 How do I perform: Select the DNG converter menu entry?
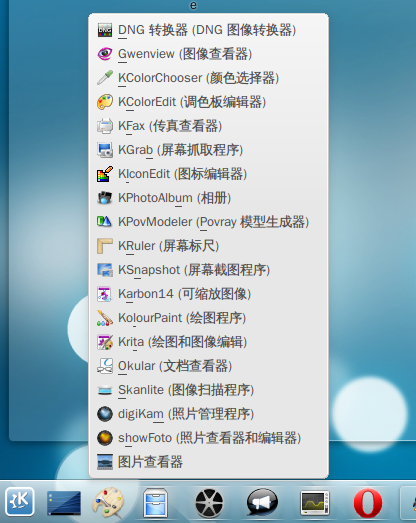209,30
